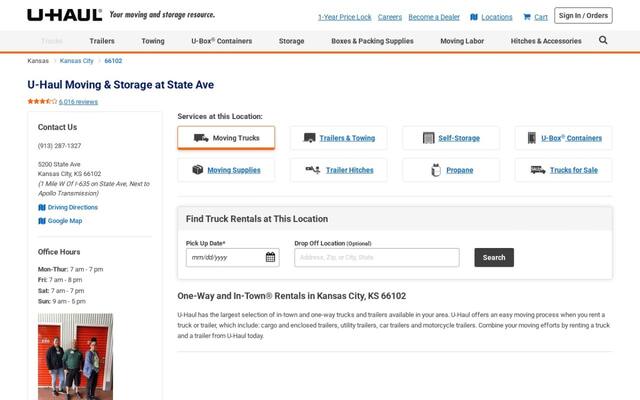This screenshot has height=400, width=640.
Task: Focus the Drop Off Location field
Action: [377, 258]
